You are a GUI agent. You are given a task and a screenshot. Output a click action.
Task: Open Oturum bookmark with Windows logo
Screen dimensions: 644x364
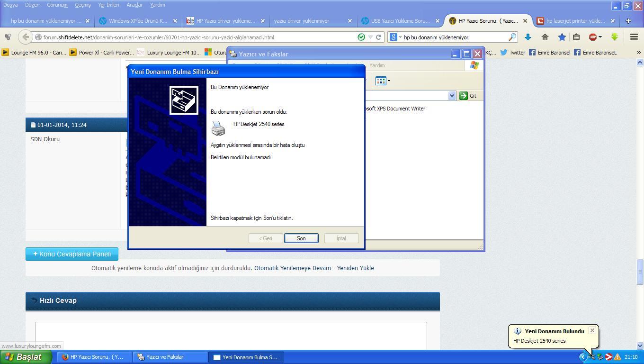click(215, 53)
